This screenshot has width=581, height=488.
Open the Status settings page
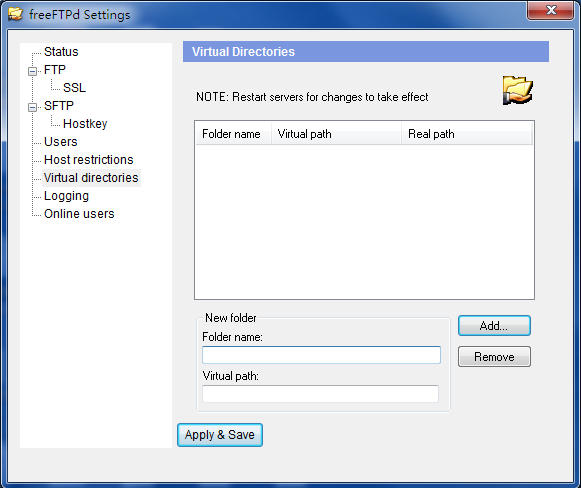pos(61,52)
